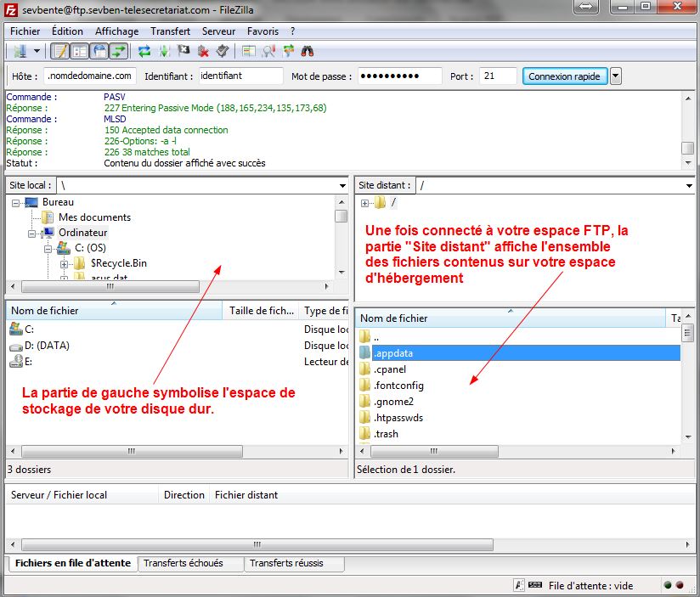The width and height of the screenshot is (700, 597).
Task: Switch to the Transferts échoués tab
Action: (183, 563)
